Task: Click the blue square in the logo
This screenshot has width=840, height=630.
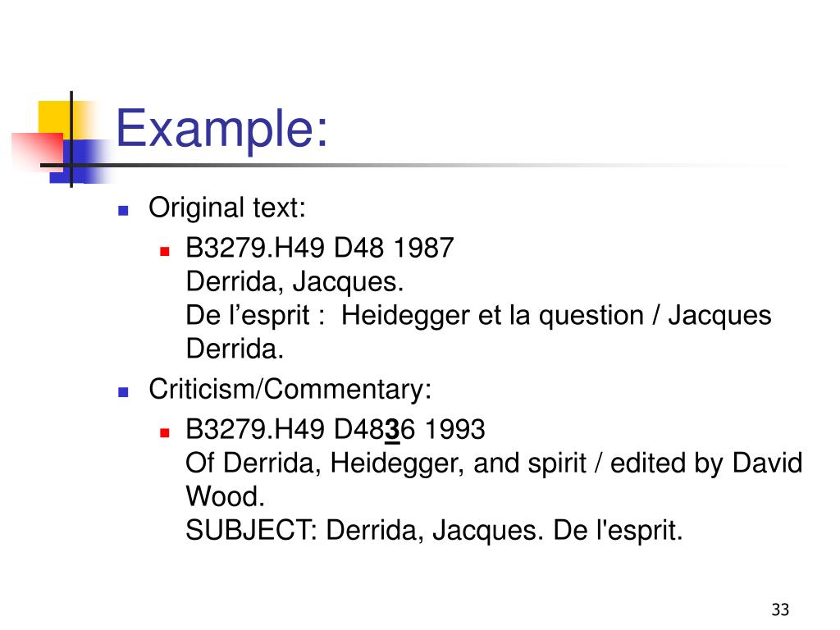Action: click(80, 161)
